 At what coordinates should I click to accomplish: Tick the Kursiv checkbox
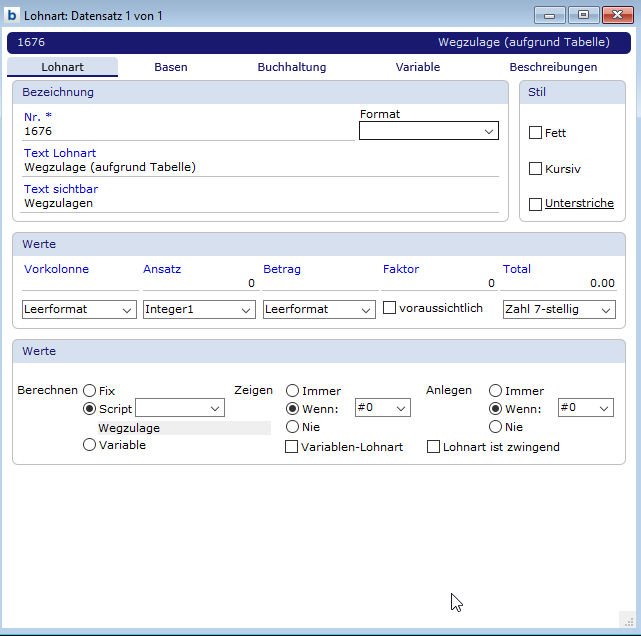535,169
